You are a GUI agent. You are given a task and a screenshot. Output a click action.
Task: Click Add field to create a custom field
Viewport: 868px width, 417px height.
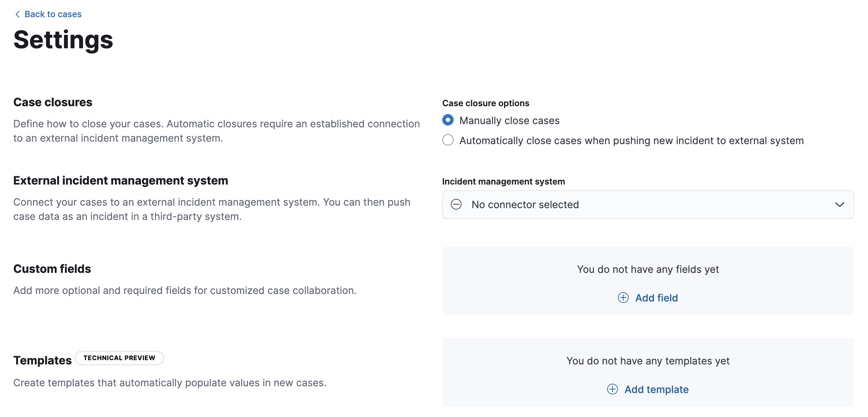pos(656,298)
